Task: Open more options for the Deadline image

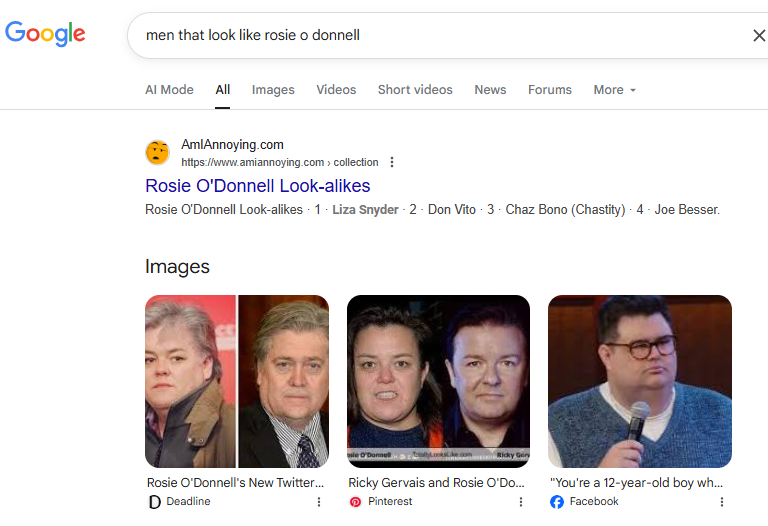Action: click(319, 502)
